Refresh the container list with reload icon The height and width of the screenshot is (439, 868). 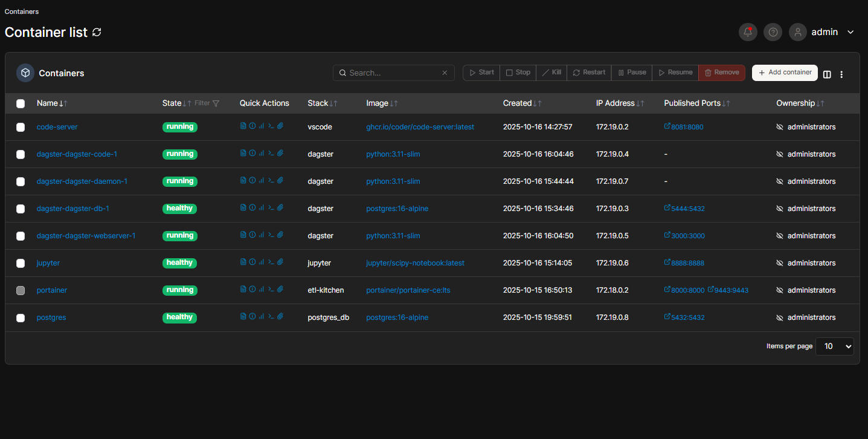[x=97, y=32]
